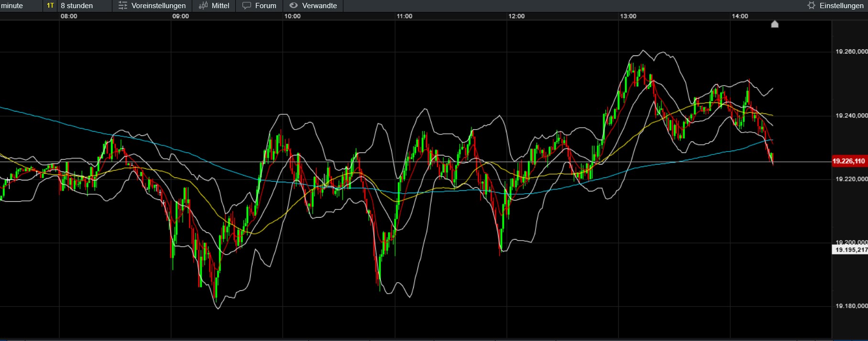The image size is (868, 341).
Task: Open the minute interval dropdown
Action: tap(12, 6)
